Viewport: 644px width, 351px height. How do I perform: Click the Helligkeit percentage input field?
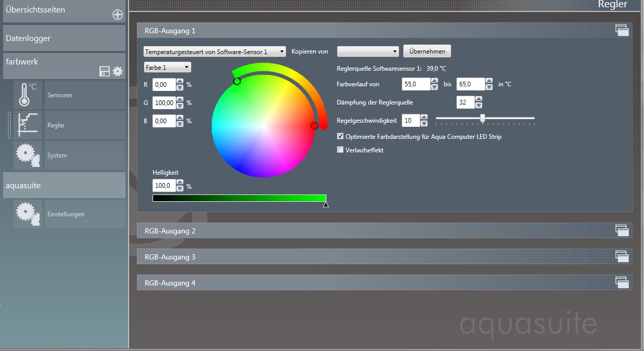point(163,186)
